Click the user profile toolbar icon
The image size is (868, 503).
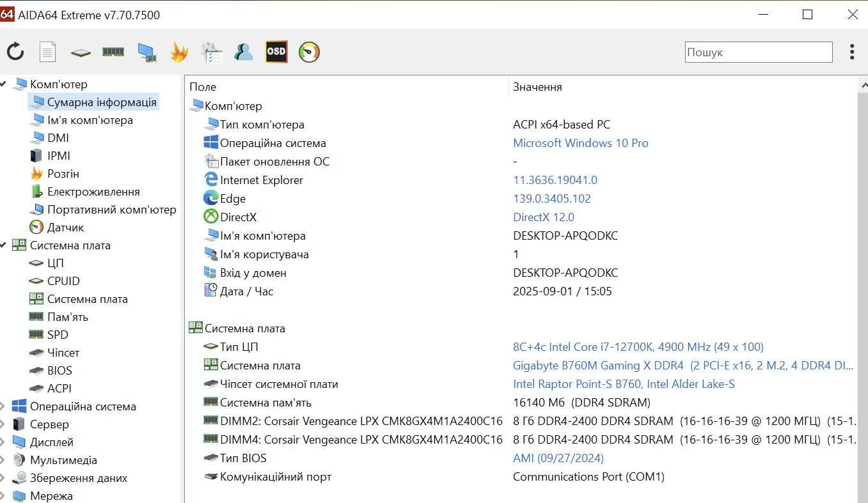tap(244, 52)
